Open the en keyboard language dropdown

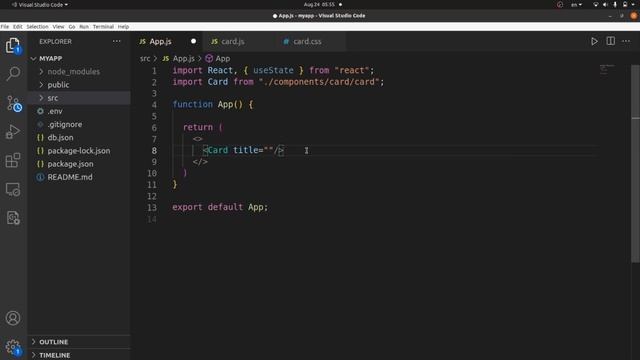coord(576,4)
